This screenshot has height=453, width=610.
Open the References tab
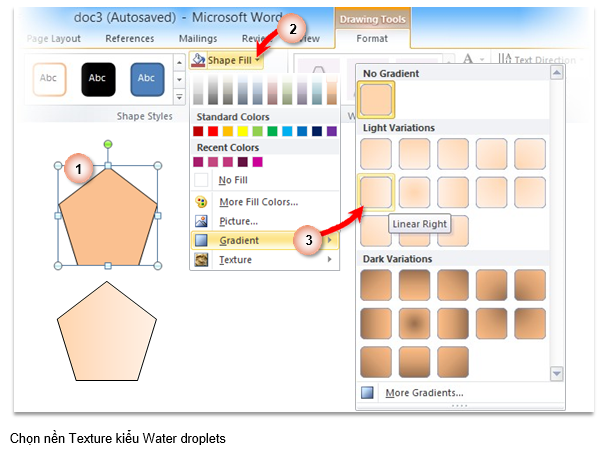[x=130, y=39]
